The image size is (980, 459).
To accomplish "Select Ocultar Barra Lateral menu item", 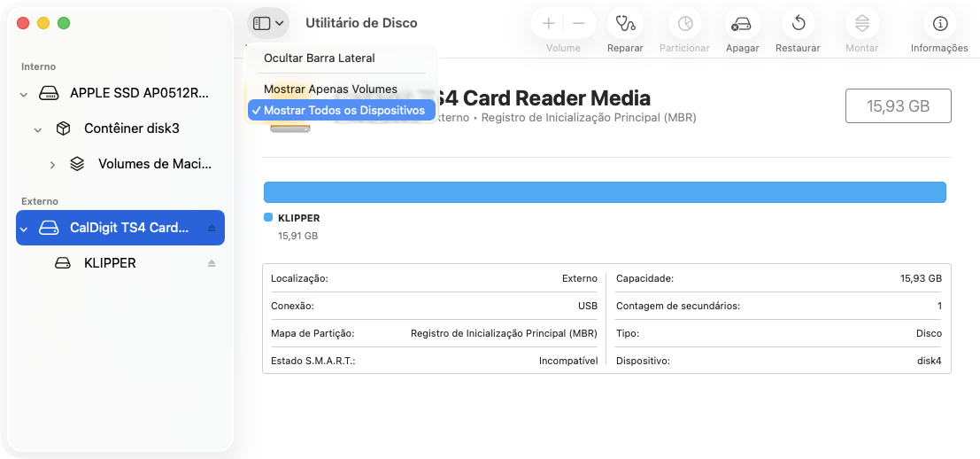I will [319, 58].
